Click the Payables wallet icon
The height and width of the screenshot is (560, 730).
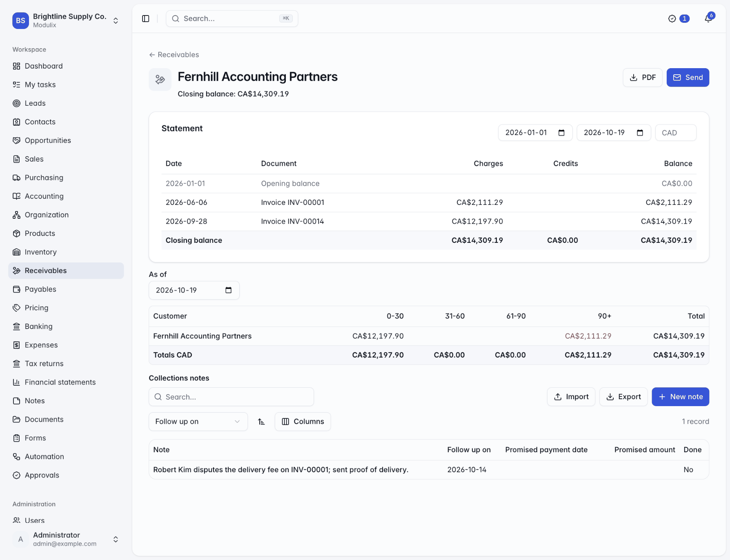(x=16, y=289)
